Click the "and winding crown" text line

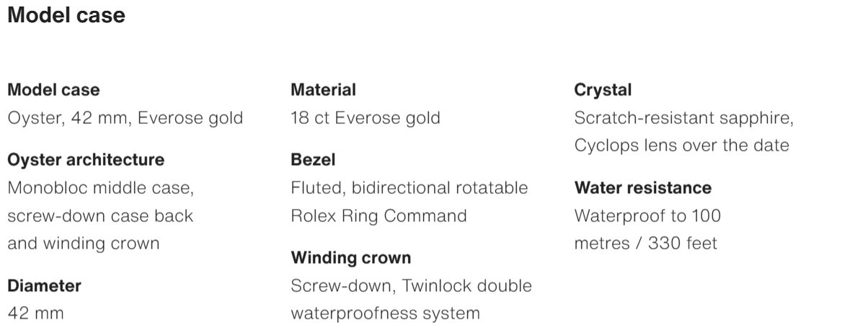(x=83, y=244)
